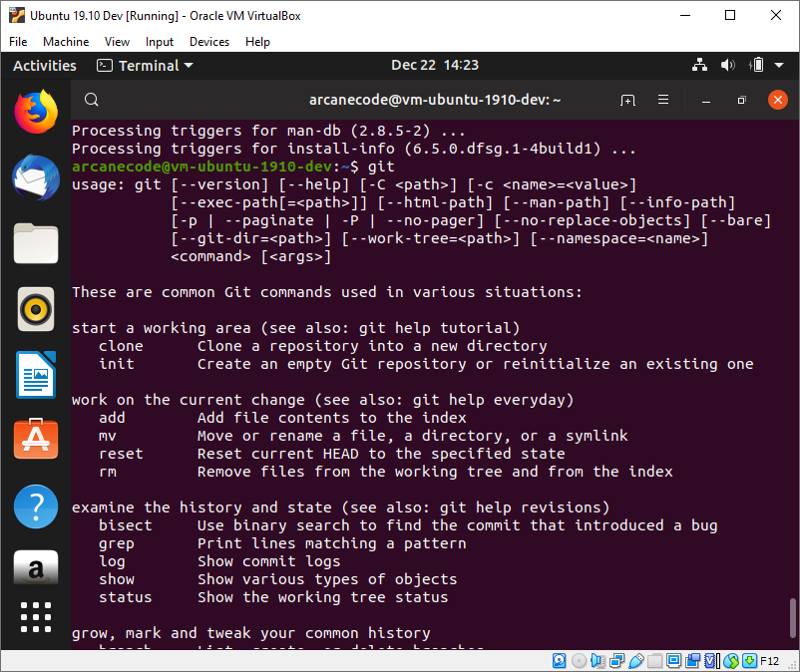The image size is (800, 672).
Task: Click 'Show commit logs' description text
Action: pos(269,561)
